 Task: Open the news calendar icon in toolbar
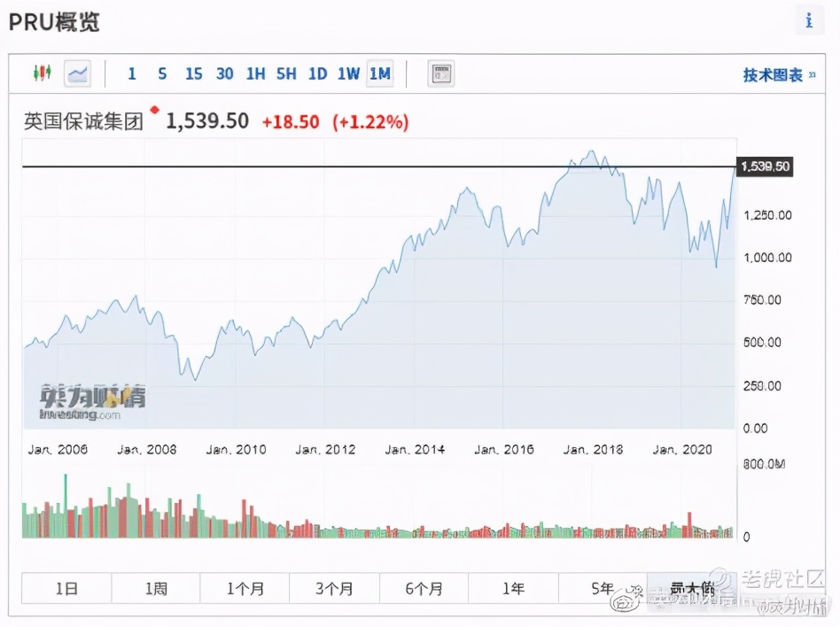[x=440, y=74]
